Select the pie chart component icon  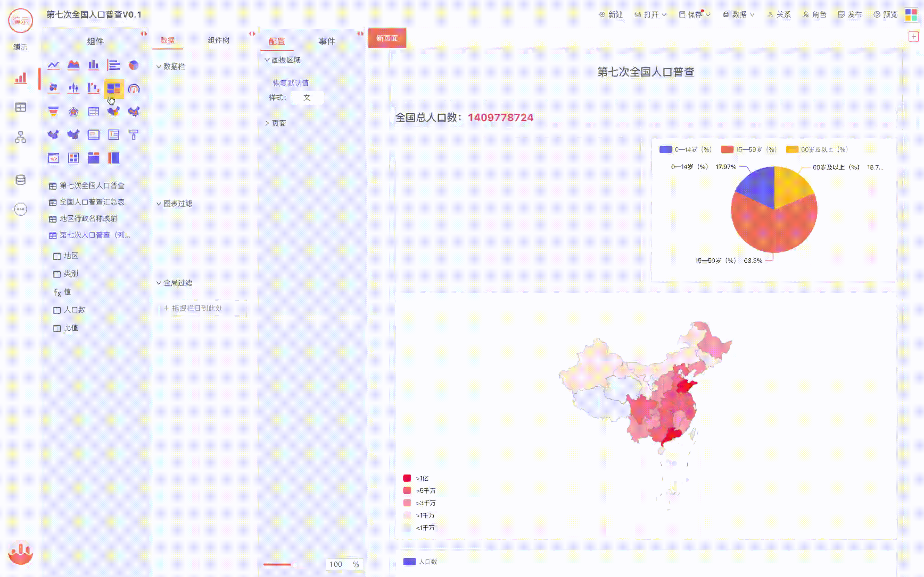point(134,65)
